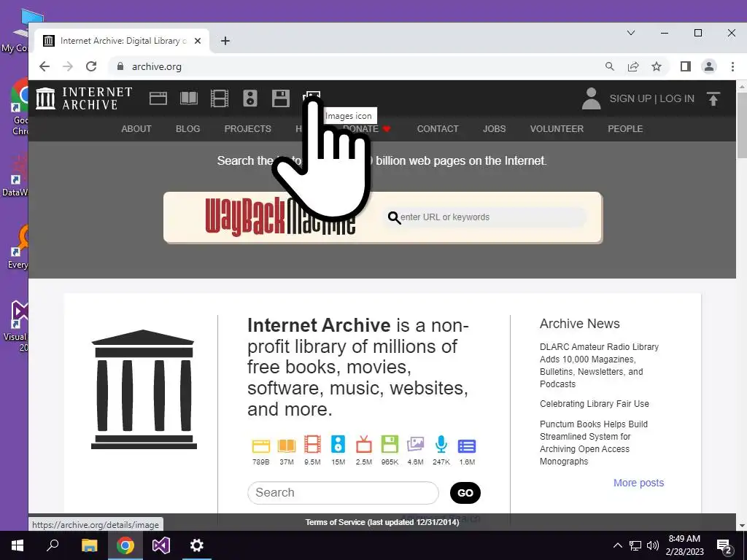Click the yellow Web icon labeled 789B

click(x=260, y=446)
